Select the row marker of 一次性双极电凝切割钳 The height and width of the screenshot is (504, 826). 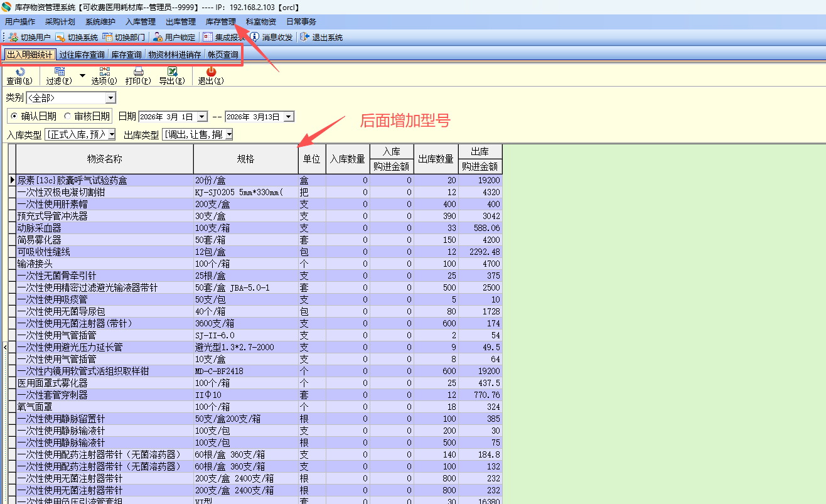(x=12, y=192)
